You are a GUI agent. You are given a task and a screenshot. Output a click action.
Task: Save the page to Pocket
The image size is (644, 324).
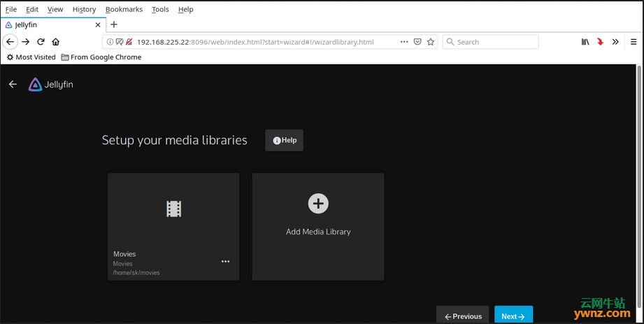(417, 41)
